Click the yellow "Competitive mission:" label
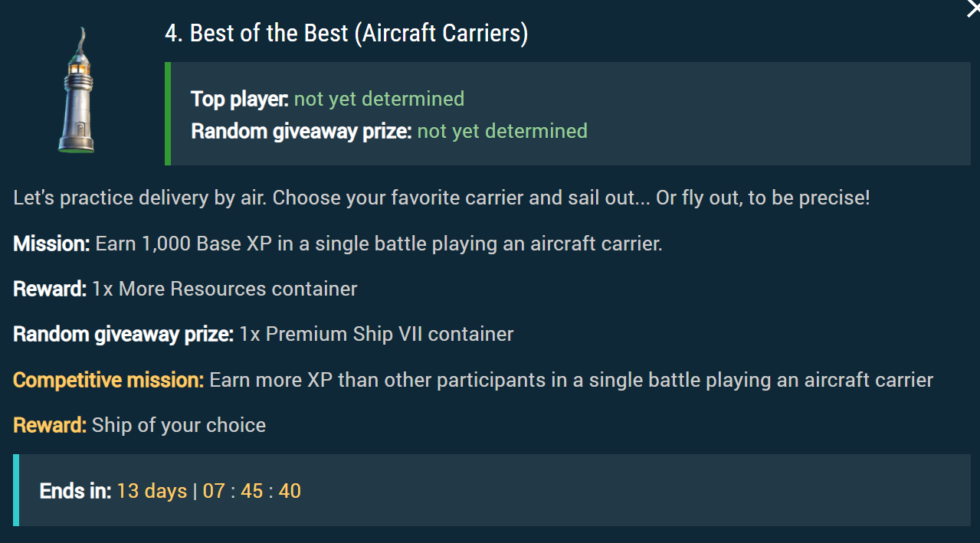This screenshot has height=543, width=980. click(x=108, y=380)
